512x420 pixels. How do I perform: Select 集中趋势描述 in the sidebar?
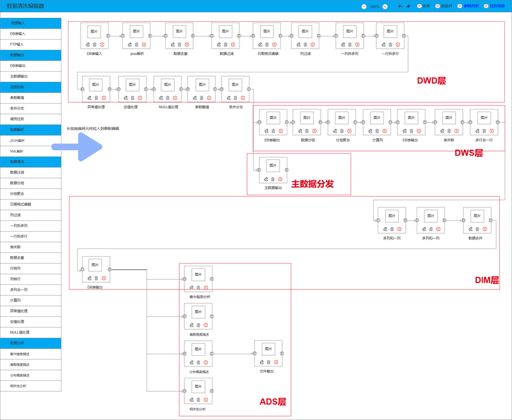tap(31, 354)
